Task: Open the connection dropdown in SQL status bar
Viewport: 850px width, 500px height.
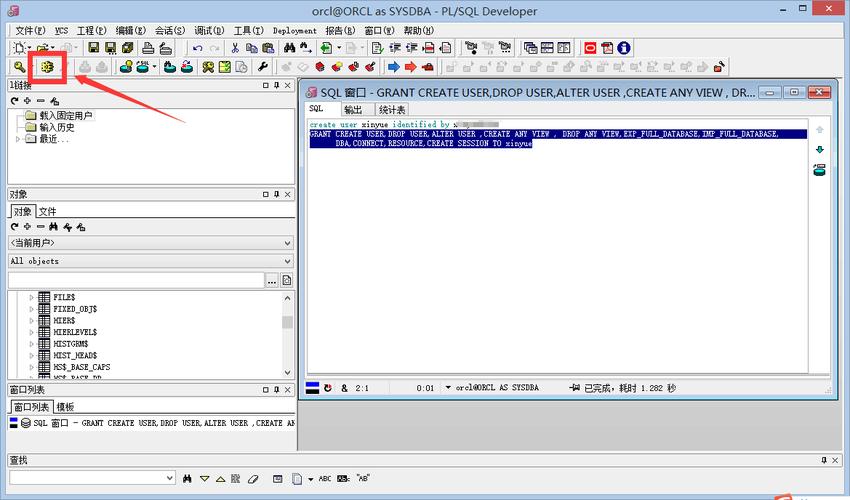Action: click(448, 387)
